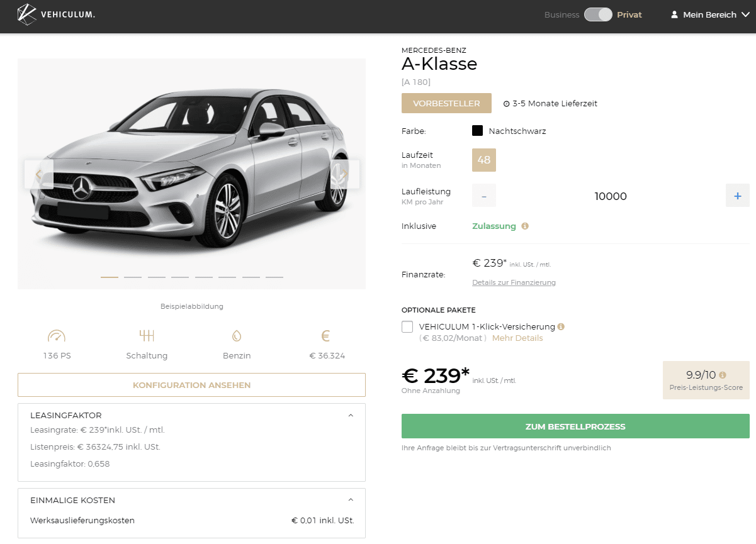The height and width of the screenshot is (544, 756).
Task: Collapse the Leasingfaktor section
Action: 351,415
